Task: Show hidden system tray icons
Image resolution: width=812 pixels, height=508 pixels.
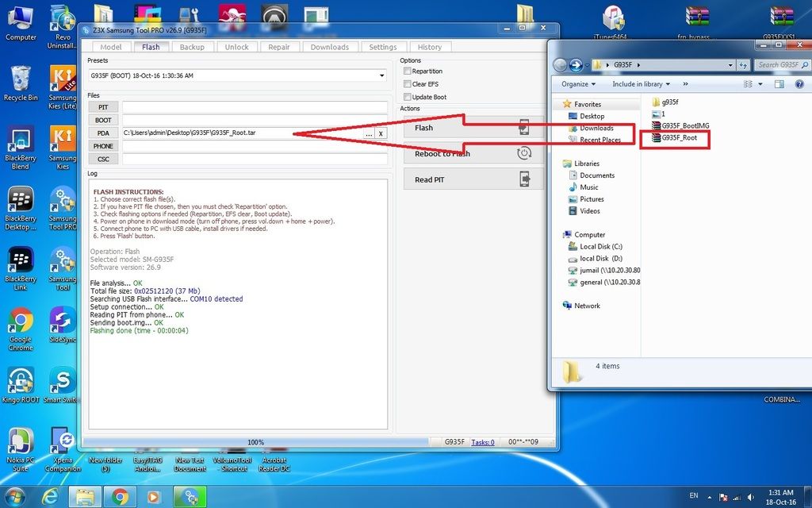Action: coord(710,497)
